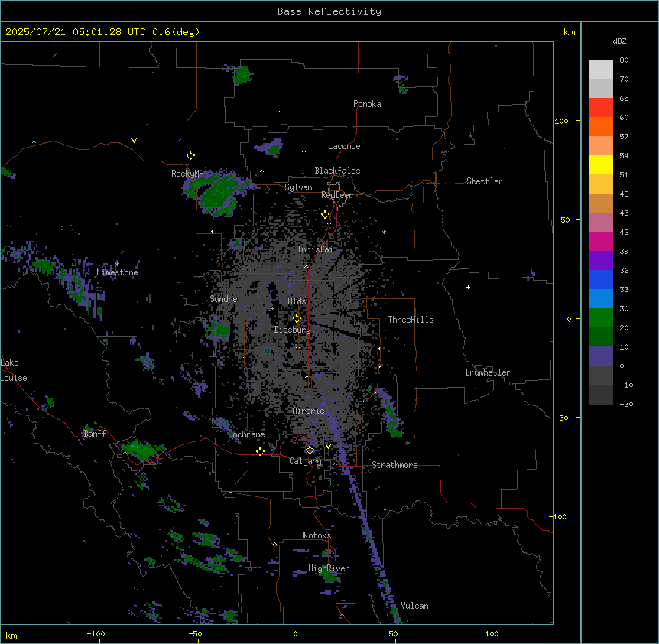
Task: Click the yellow V marker northwest of RockyMH
Action: pos(134,141)
